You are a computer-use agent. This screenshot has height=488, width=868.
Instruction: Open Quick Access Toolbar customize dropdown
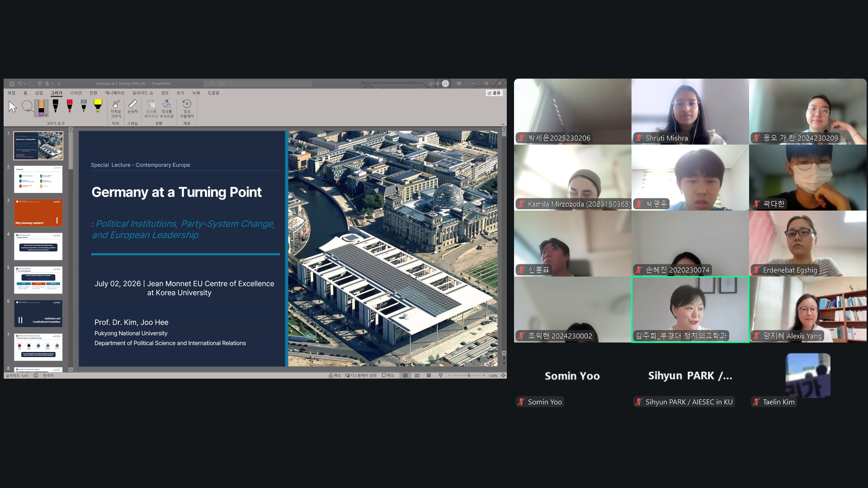coord(59,84)
